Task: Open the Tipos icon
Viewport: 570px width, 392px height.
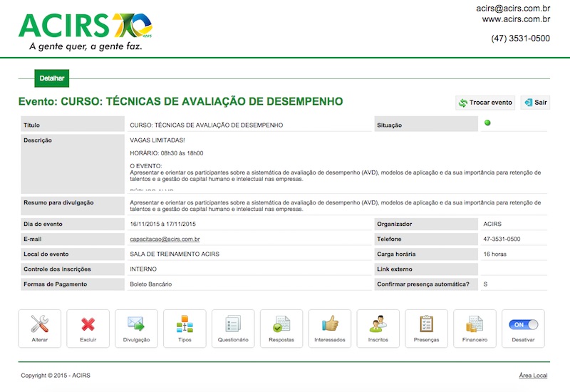Action: coord(185,325)
